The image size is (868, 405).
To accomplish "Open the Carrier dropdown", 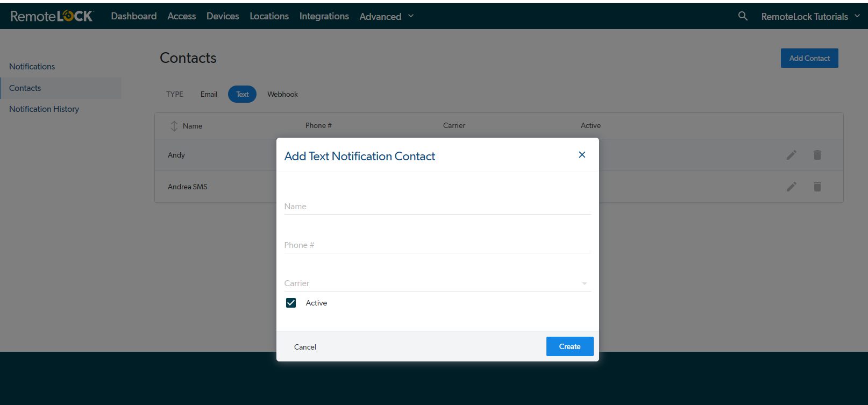I will 437,283.
